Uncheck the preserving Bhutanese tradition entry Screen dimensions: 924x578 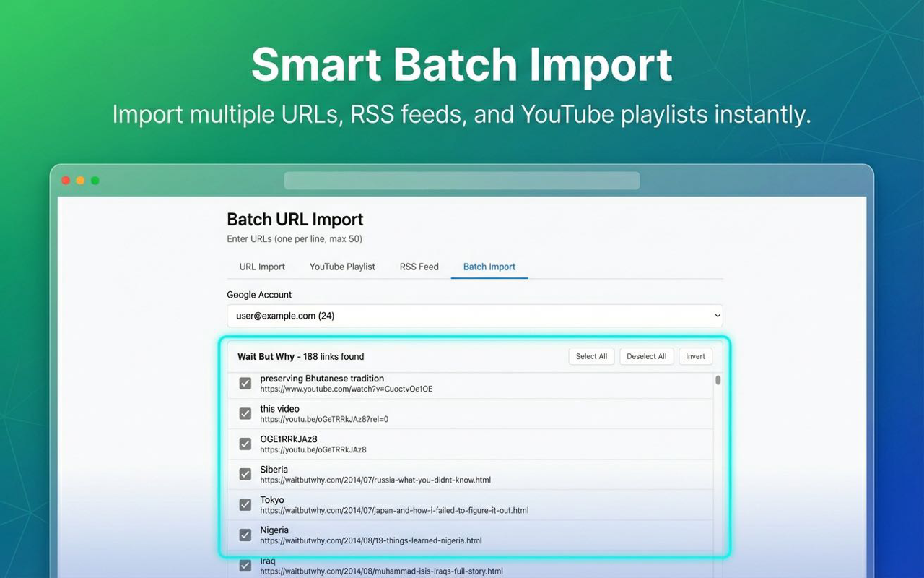tap(245, 383)
